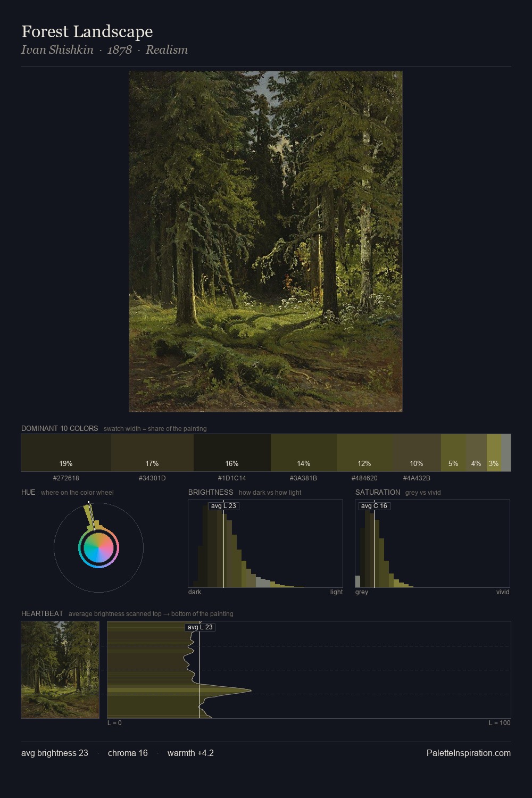The width and height of the screenshot is (532, 798).
Task: Click 'chroma 16' in the footer
Action: click(x=128, y=753)
